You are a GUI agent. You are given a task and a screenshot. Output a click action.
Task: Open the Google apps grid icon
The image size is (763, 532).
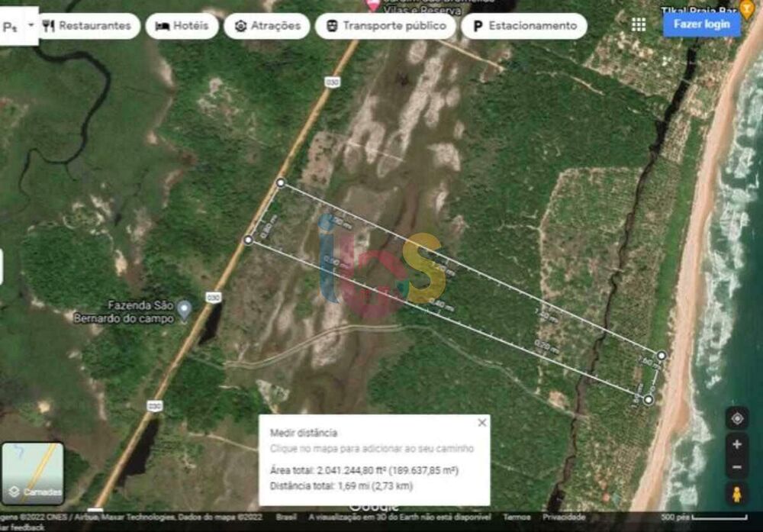click(639, 24)
